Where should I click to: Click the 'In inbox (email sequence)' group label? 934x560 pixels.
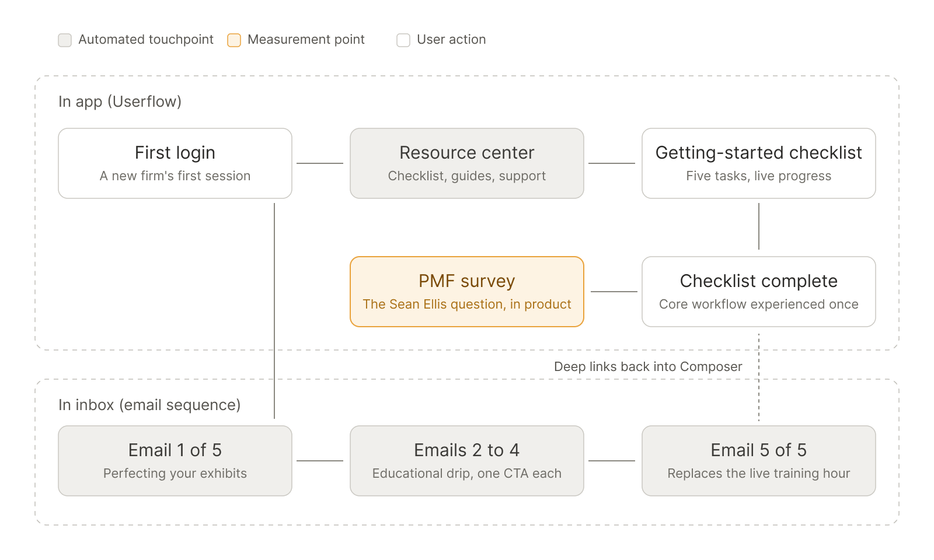tap(149, 405)
